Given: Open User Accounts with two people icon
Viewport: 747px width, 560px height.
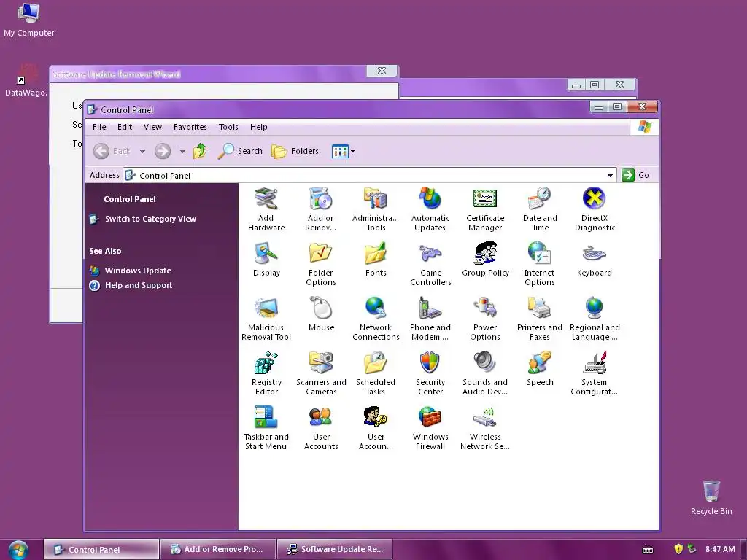Looking at the screenshot, I should 321,429.
